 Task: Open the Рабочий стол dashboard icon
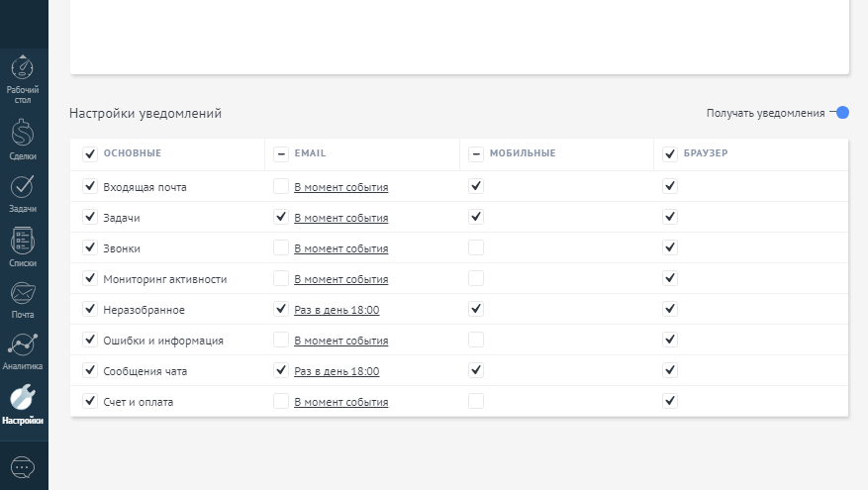point(23,67)
